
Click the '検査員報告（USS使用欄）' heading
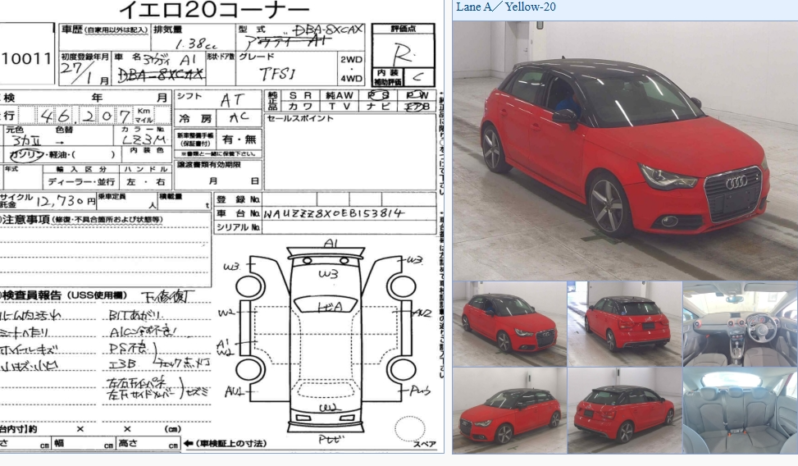[x=66, y=296]
